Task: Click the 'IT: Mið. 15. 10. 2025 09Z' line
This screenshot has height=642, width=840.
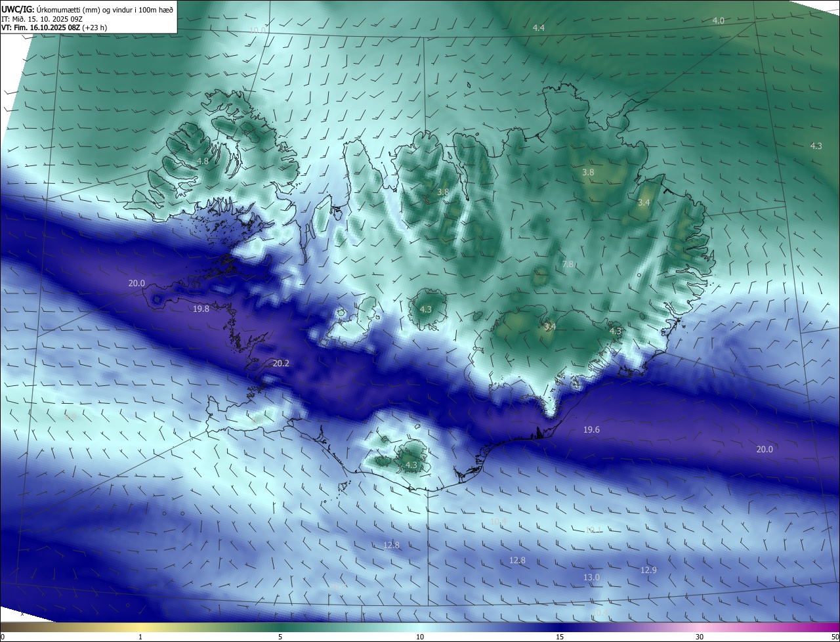Action: pos(41,19)
